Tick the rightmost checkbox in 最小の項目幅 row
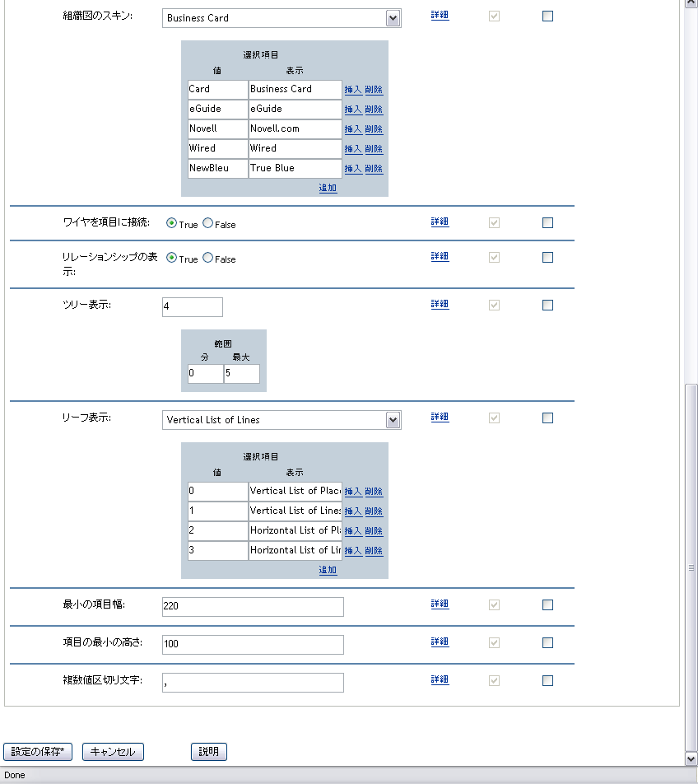Image resolution: width=698 pixels, height=784 pixels. [x=547, y=604]
